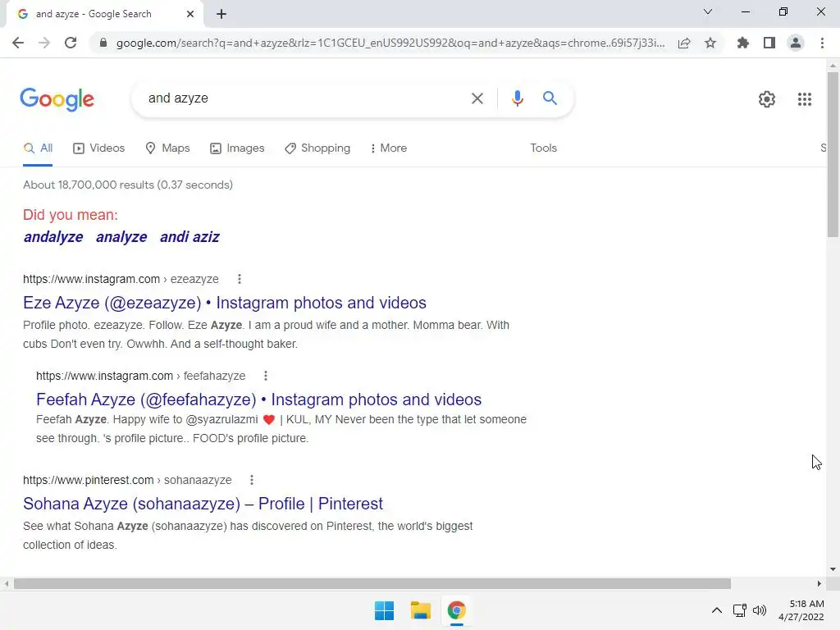Click Chrome icon in the taskbar
840x630 pixels.
(x=456, y=610)
